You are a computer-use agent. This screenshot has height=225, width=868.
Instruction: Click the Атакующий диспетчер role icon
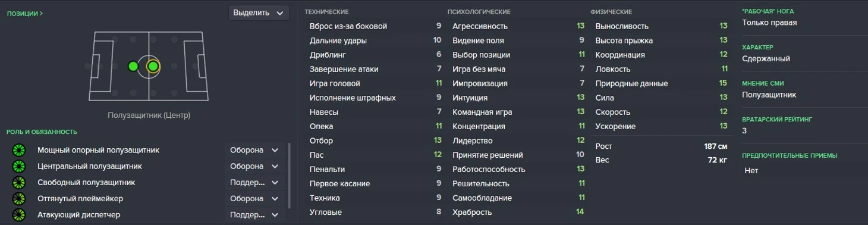coord(19,214)
